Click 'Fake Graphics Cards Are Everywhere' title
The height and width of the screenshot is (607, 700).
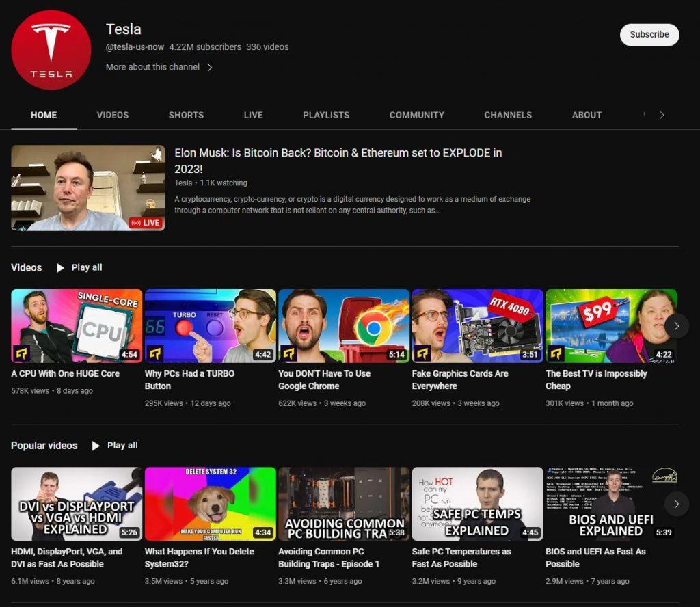tap(460, 380)
